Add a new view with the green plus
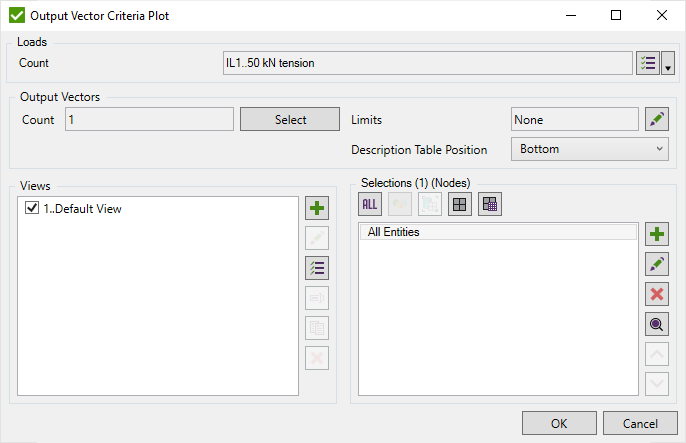The width and height of the screenshot is (686, 443). [317, 208]
